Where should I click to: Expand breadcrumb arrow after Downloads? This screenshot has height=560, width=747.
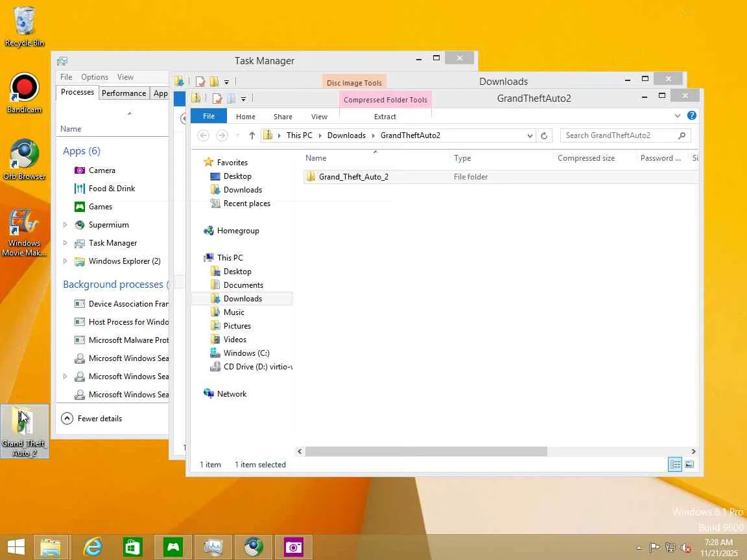point(373,135)
